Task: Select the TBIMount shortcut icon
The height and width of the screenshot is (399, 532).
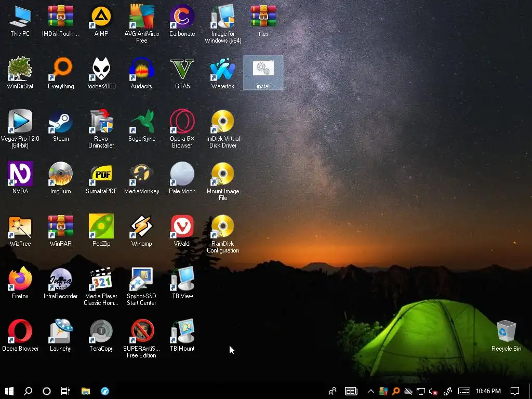Action: pyautogui.click(x=182, y=331)
